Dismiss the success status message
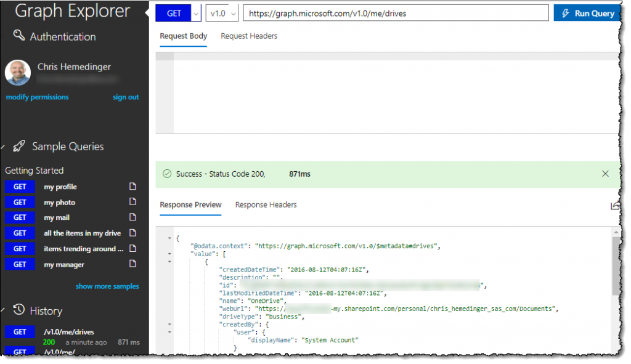Screen dimensions: 631x364 click(605, 174)
